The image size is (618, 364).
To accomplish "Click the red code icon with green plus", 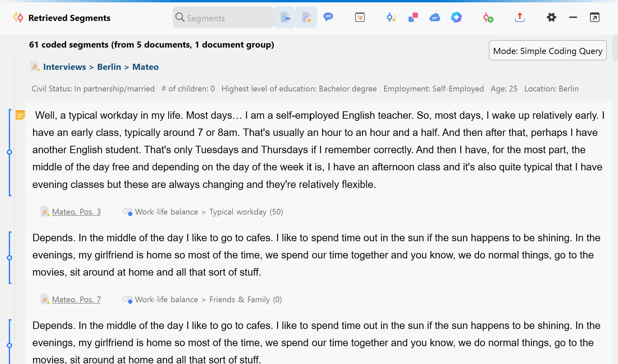I will point(488,18).
